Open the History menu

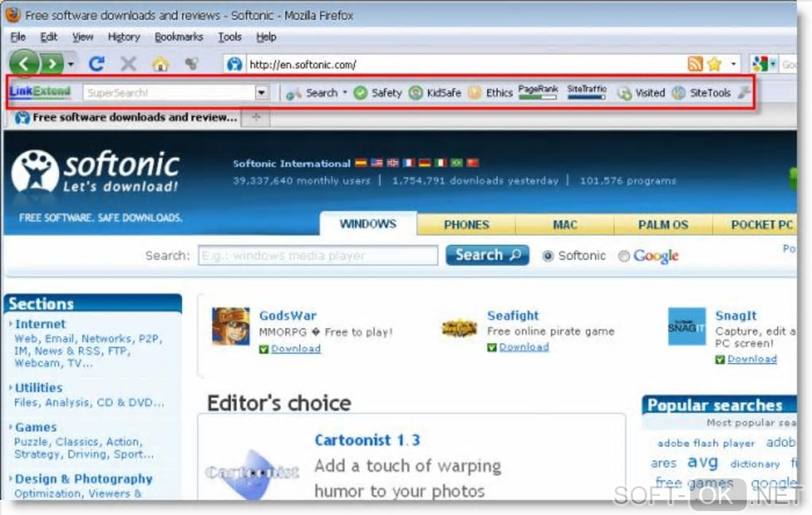tap(123, 37)
